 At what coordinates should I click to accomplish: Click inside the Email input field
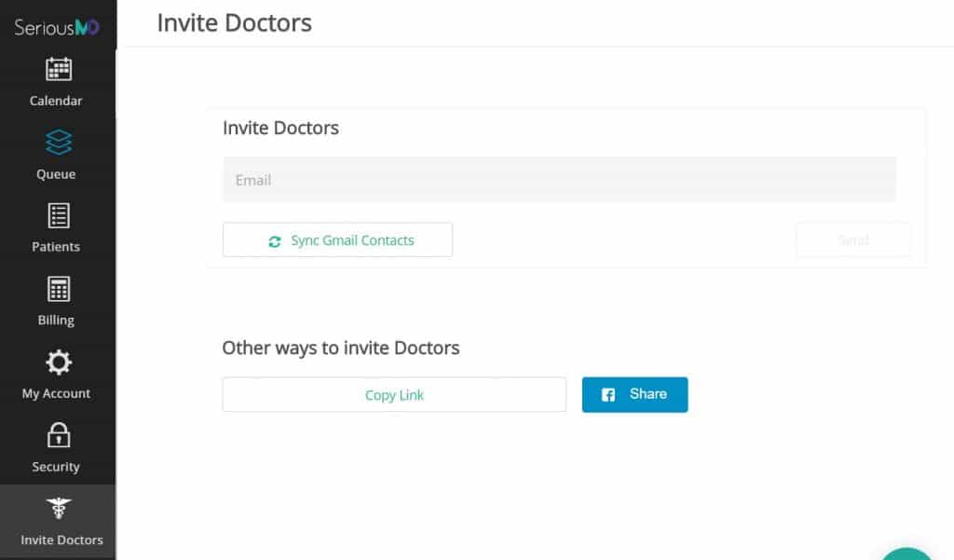[x=559, y=180]
